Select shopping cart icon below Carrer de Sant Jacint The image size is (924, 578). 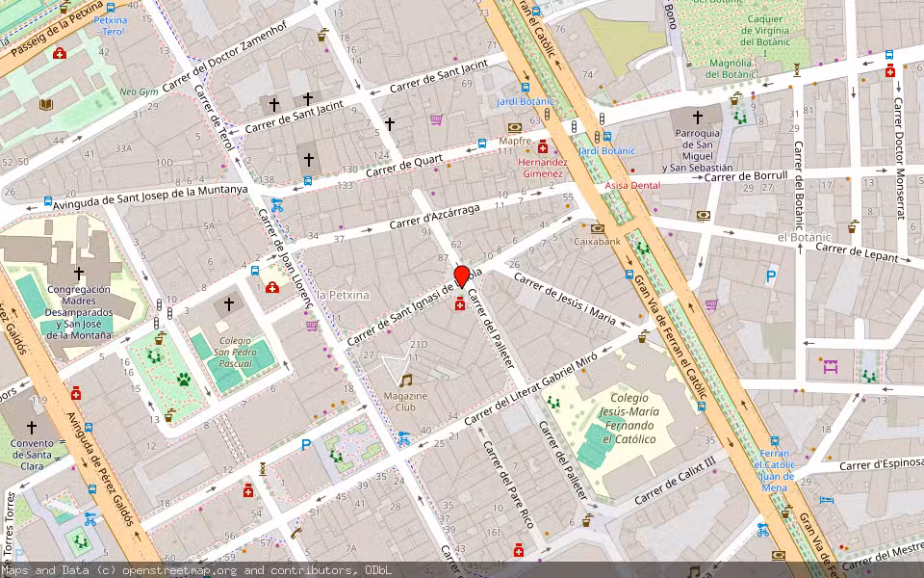pos(436,119)
